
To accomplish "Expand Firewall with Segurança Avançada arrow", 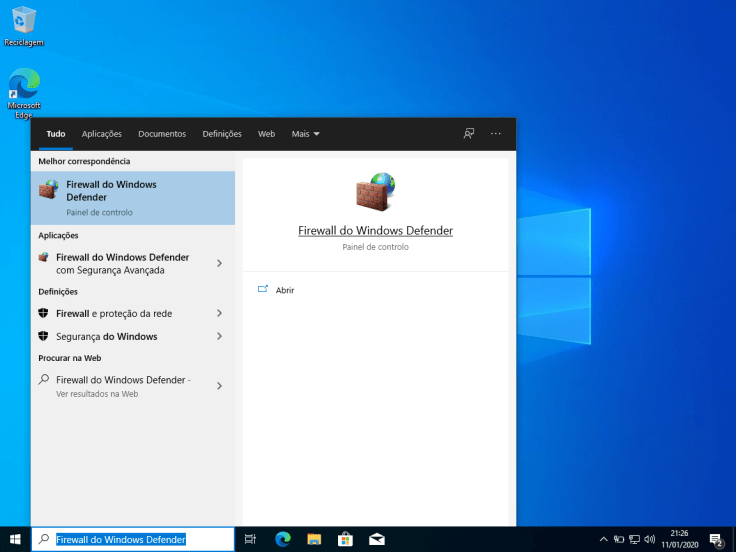I will point(219,264).
